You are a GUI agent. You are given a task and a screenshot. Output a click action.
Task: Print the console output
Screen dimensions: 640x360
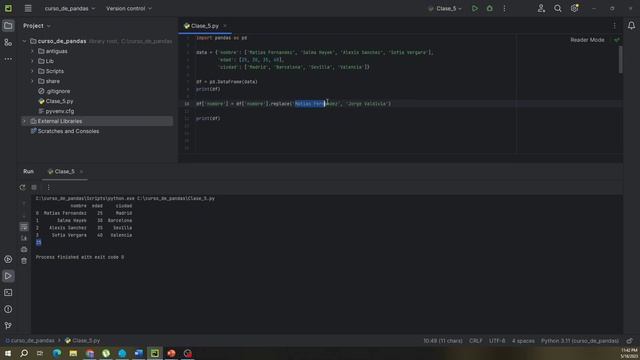point(24,249)
